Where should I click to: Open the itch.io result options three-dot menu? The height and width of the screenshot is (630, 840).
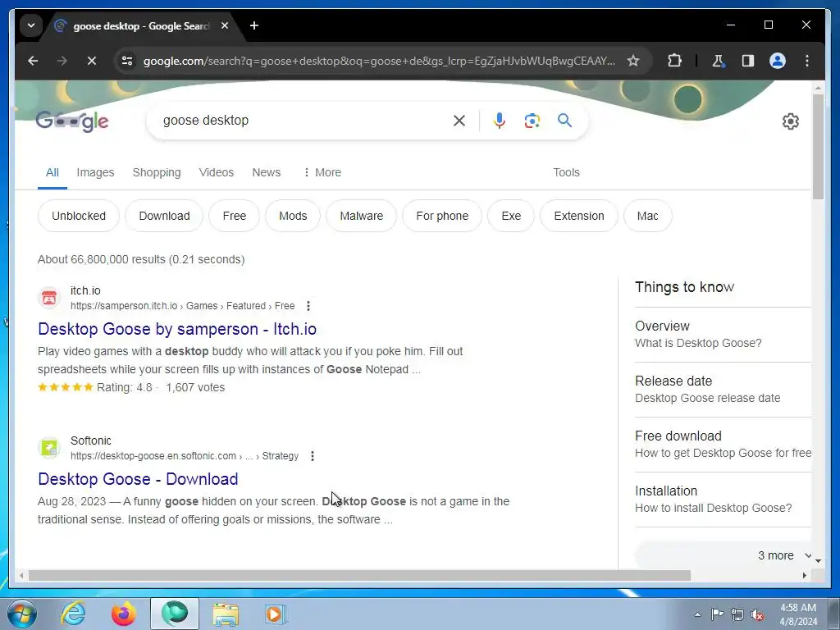click(308, 306)
